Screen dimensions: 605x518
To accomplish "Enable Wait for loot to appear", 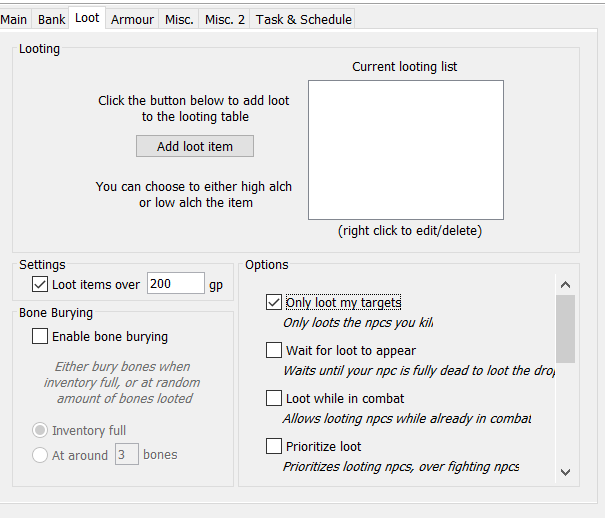I will tap(274, 350).
